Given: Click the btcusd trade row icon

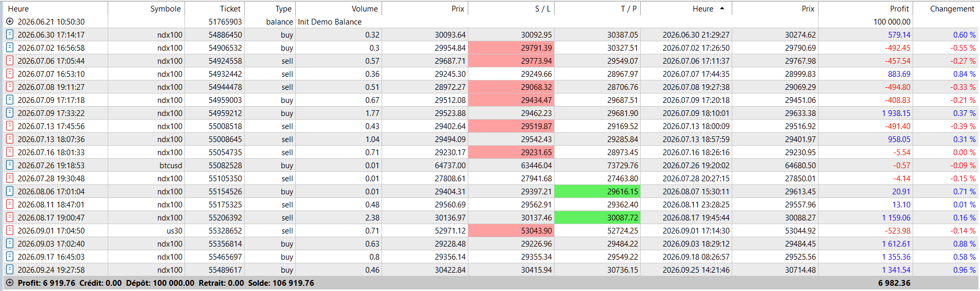Looking at the screenshot, I should point(9,165).
